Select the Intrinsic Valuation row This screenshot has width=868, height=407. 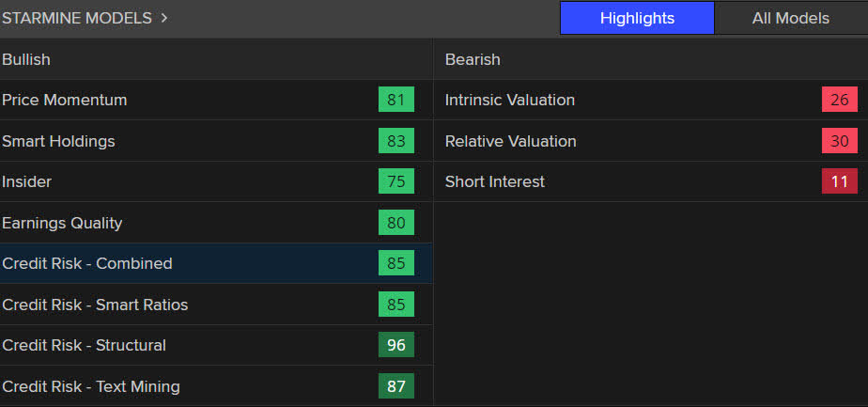click(651, 100)
